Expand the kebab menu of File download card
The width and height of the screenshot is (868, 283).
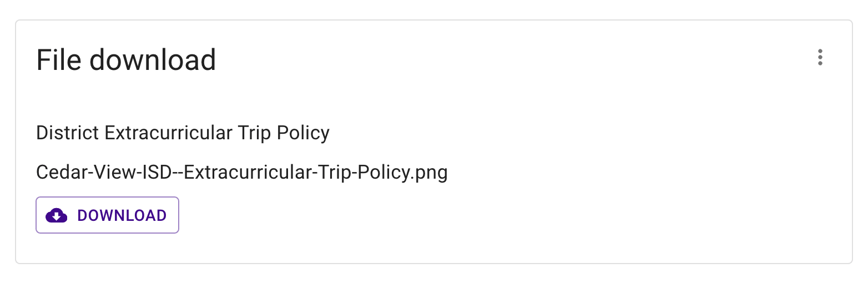pos(820,58)
